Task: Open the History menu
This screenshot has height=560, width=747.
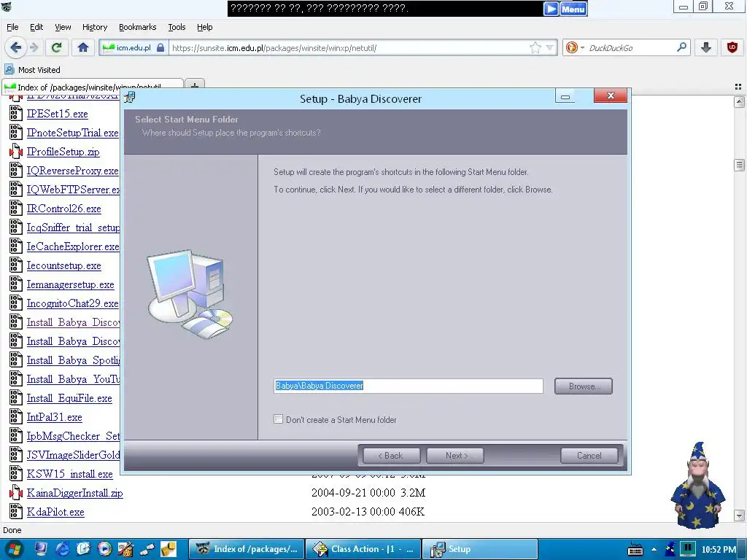Action: click(x=94, y=27)
